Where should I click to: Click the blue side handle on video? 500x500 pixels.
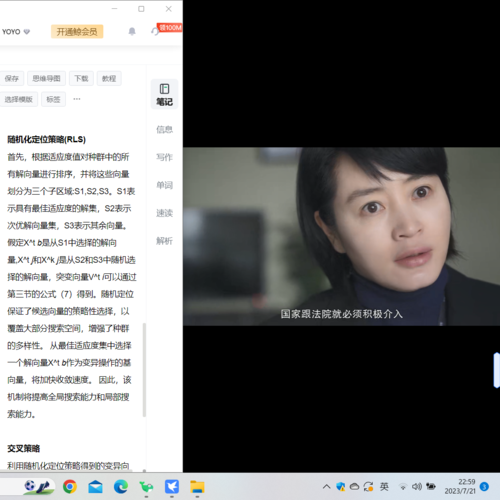pyautogui.click(x=497, y=370)
